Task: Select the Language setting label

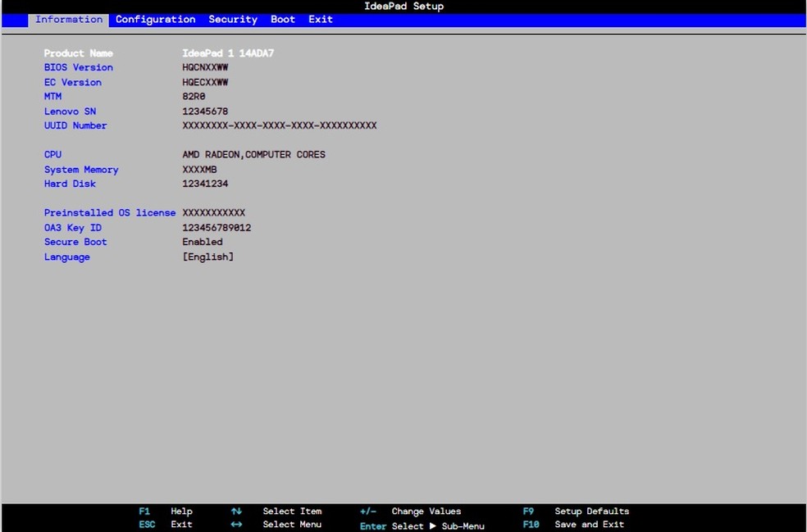Action: [x=67, y=257]
